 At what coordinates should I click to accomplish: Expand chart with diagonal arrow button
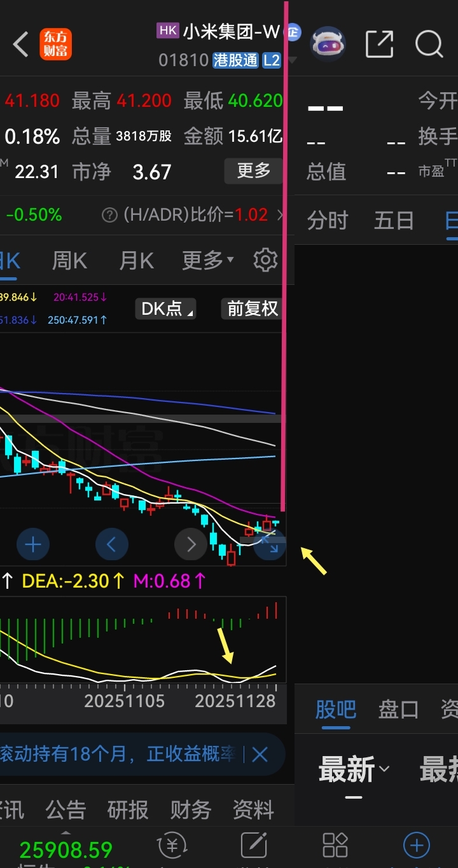[270, 546]
